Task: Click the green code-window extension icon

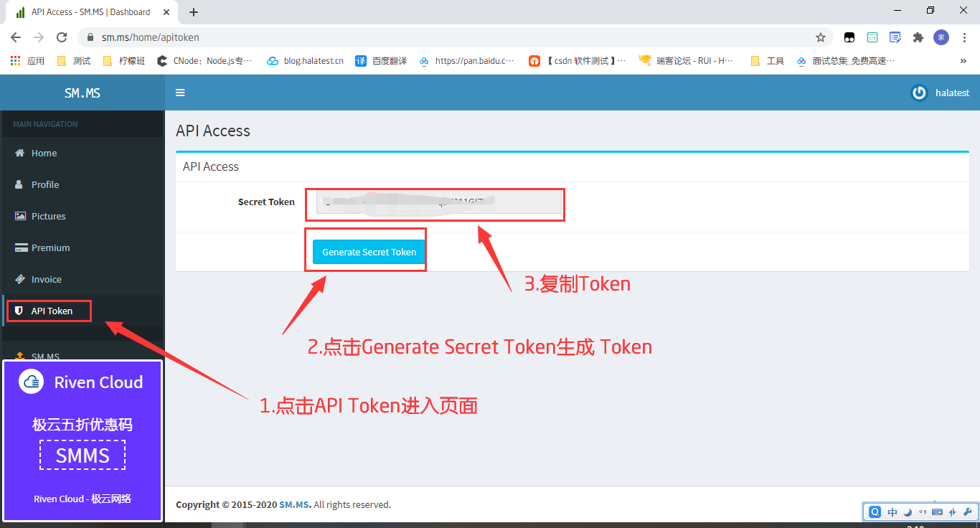Action: tap(872, 37)
